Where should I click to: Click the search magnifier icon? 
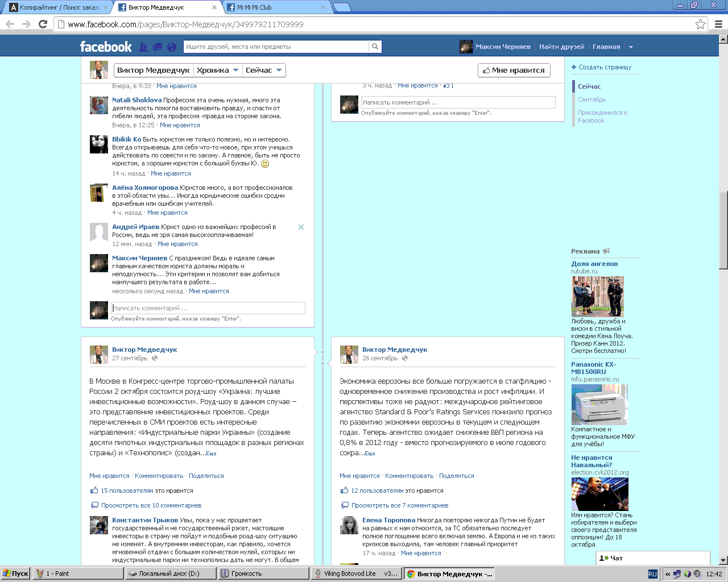tap(375, 47)
